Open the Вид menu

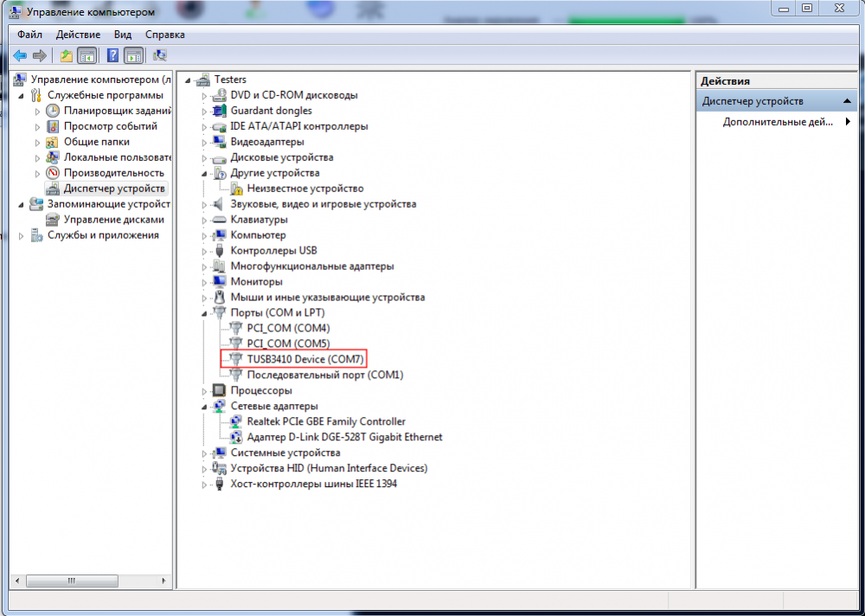pos(122,35)
